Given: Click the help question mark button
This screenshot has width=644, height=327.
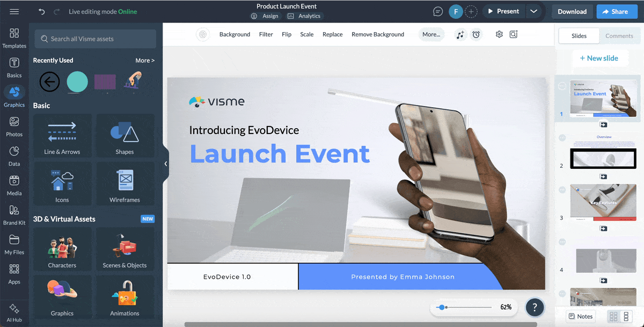Looking at the screenshot, I should (x=535, y=307).
